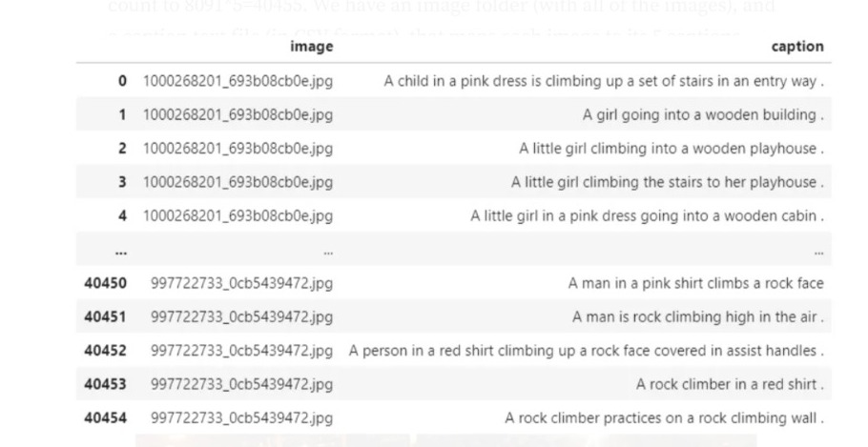Click caption 'A rock climber in a red shirt'
The width and height of the screenshot is (868, 447).
coord(730,384)
